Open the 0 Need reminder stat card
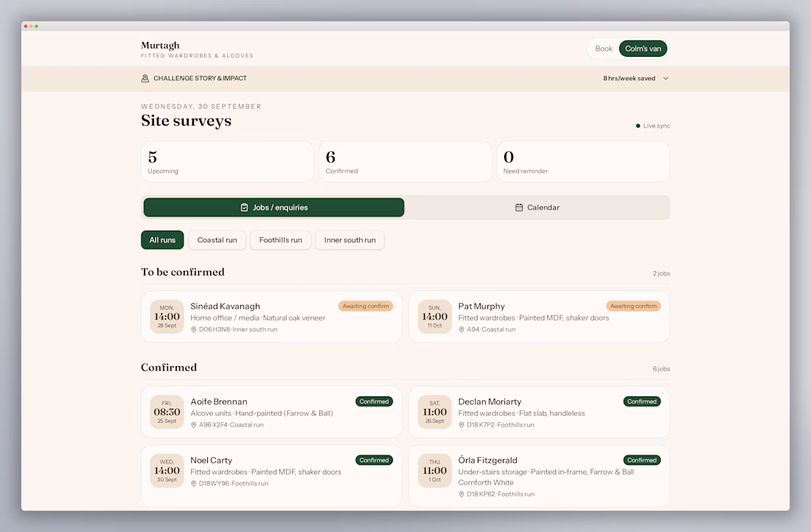The height and width of the screenshot is (532, 811). click(583, 162)
